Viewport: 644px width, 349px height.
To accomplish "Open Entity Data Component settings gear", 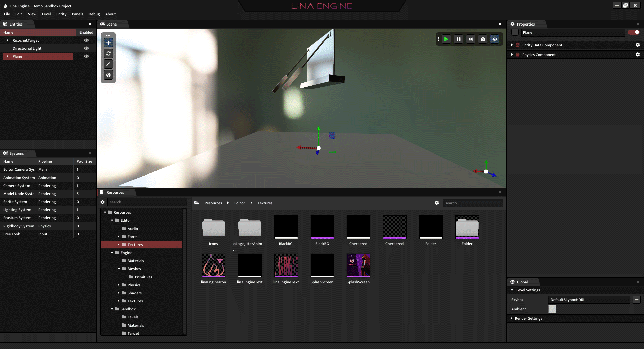I will [638, 45].
